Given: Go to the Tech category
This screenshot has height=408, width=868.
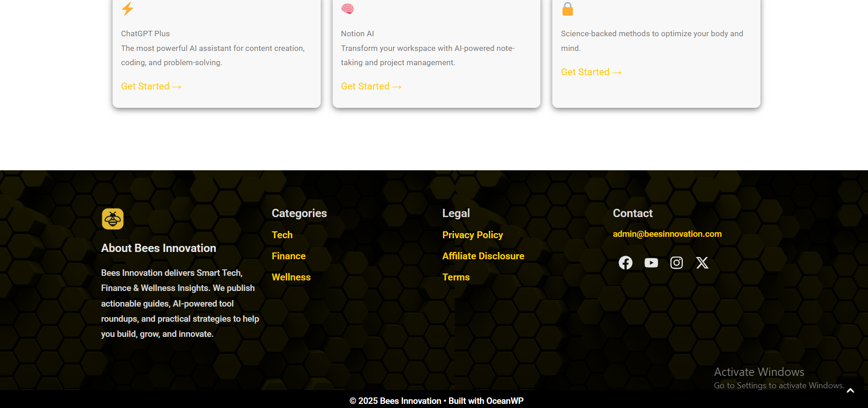Looking at the screenshot, I should [x=282, y=235].
